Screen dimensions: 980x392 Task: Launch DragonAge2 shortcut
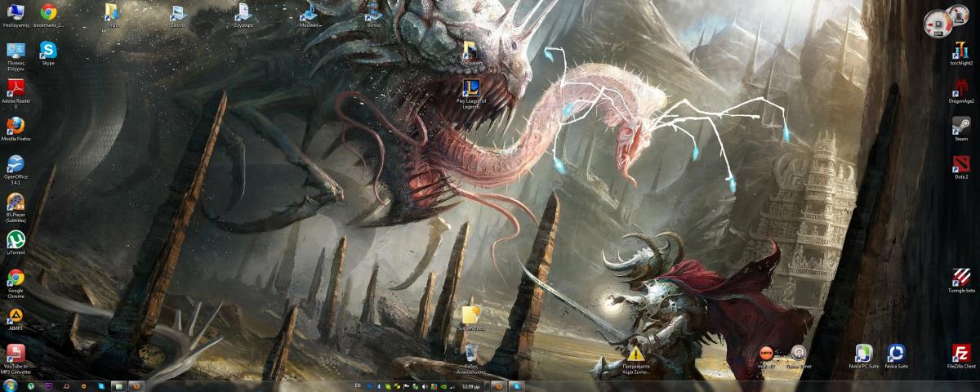[961, 91]
